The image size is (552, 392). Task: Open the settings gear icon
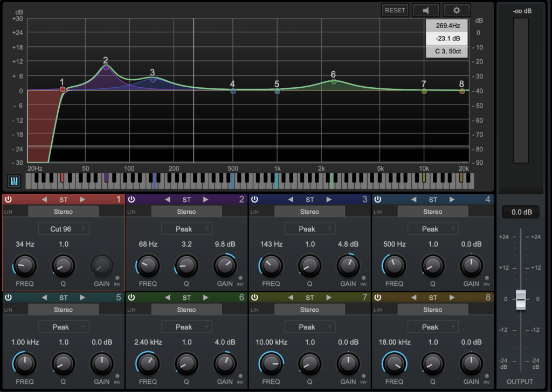tap(456, 10)
